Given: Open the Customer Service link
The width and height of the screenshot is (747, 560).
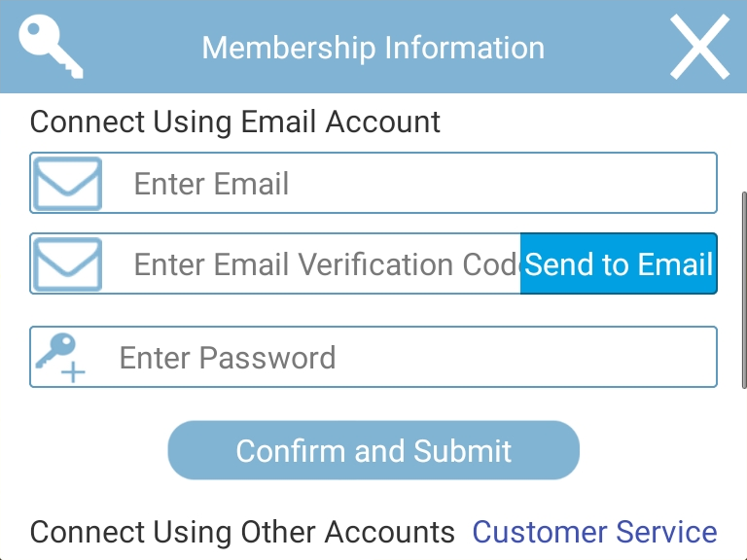Looking at the screenshot, I should (594, 532).
